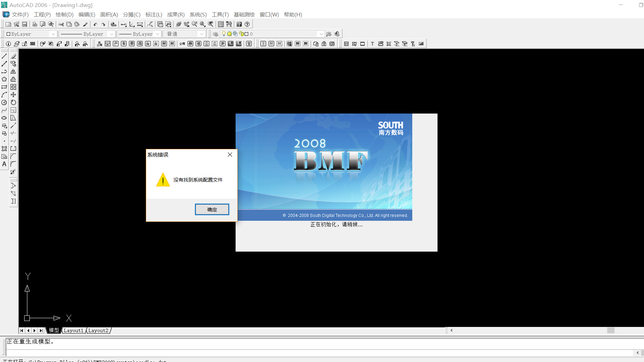Viewport: 644px width, 362px height.
Task: Select the Array tool in the modify toolbar
Action: click(13, 87)
